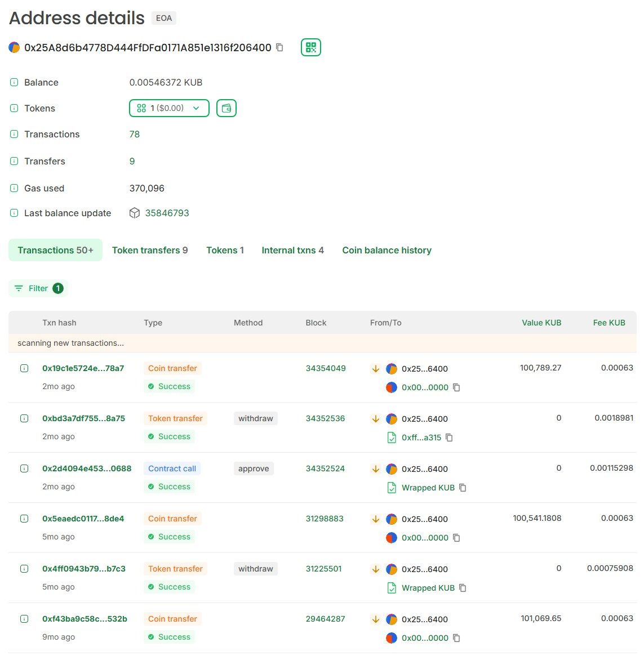
Task: Expand details for transaction 0xf43ba9c58c...532b
Action: pyautogui.click(x=24, y=619)
